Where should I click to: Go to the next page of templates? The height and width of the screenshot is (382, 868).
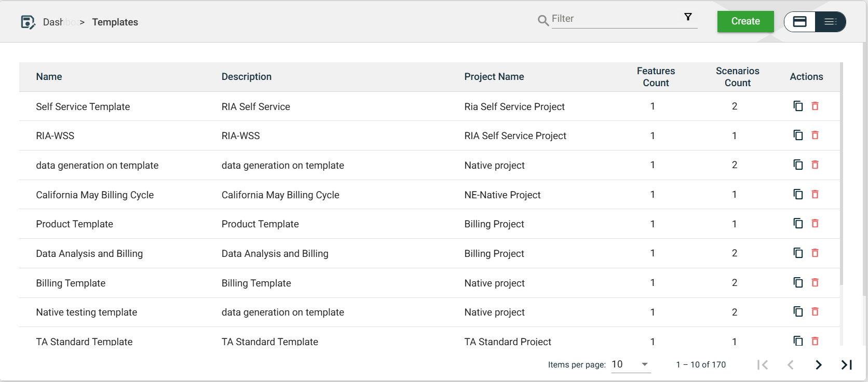tap(818, 365)
